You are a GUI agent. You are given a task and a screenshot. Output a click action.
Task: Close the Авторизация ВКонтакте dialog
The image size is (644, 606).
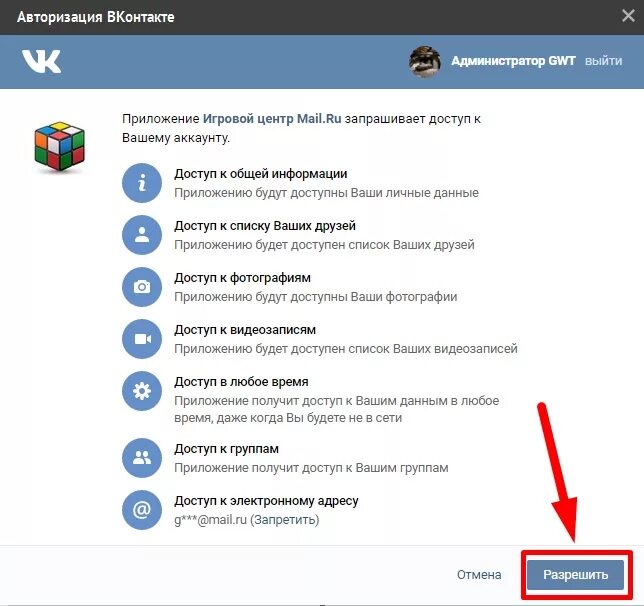(628, 16)
